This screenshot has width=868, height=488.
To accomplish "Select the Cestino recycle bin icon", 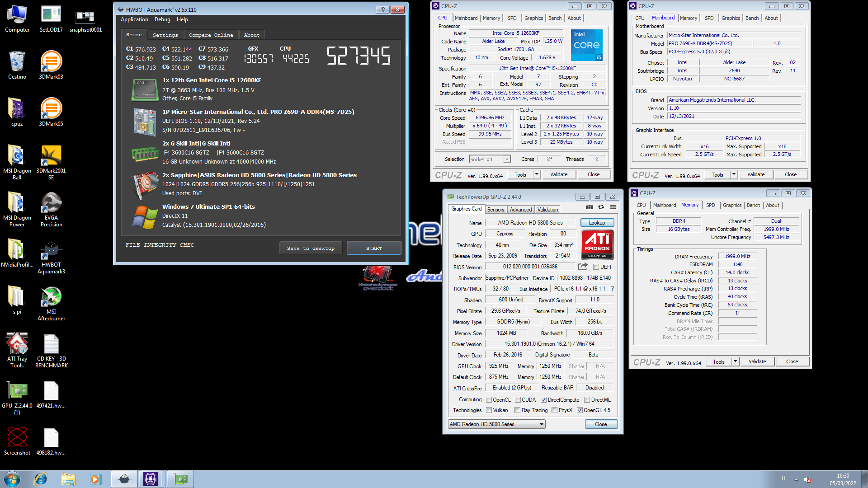I will coord(17,66).
